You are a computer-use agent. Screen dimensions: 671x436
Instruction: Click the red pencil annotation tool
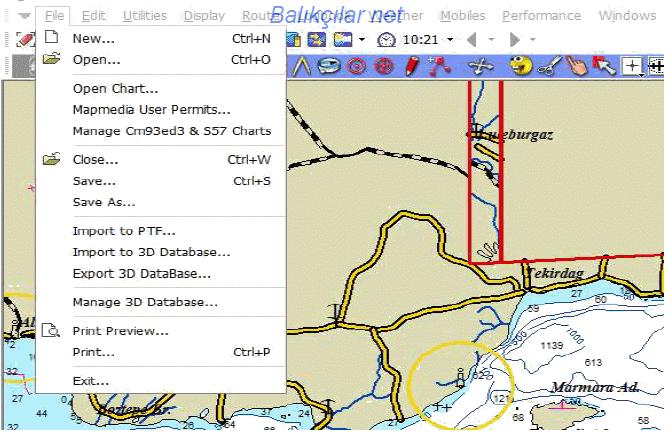click(x=411, y=66)
